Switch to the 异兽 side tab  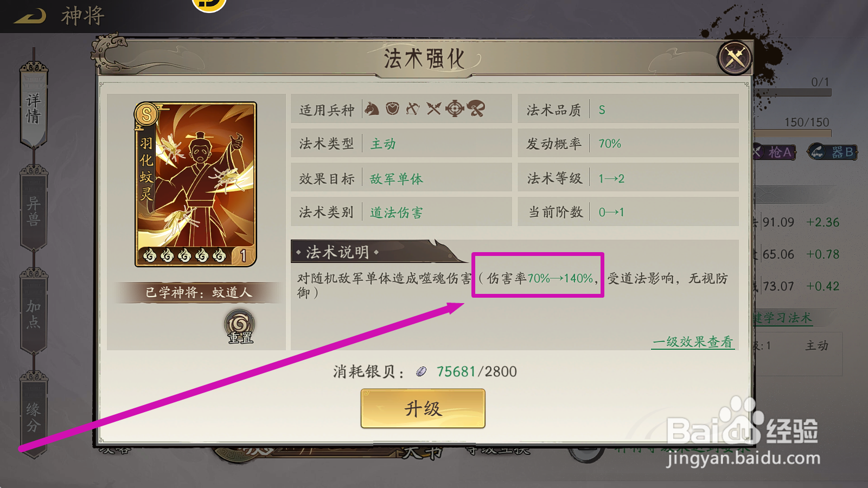(34, 210)
